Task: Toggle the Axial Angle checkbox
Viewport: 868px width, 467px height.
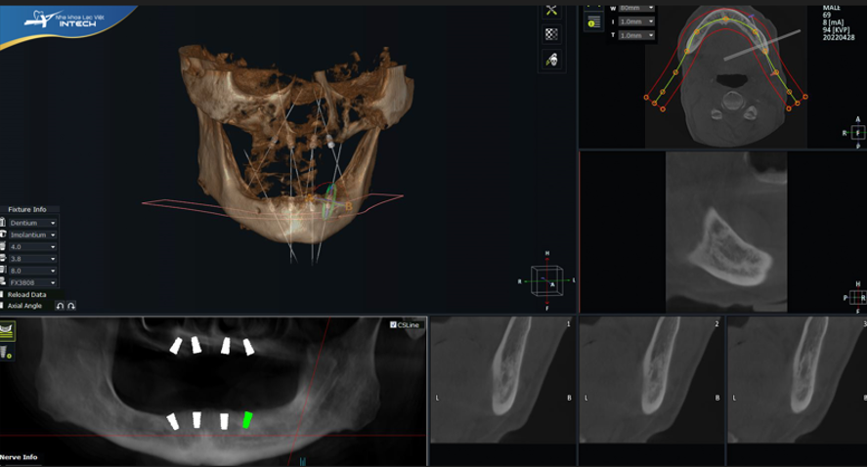Action: click(x=3, y=306)
